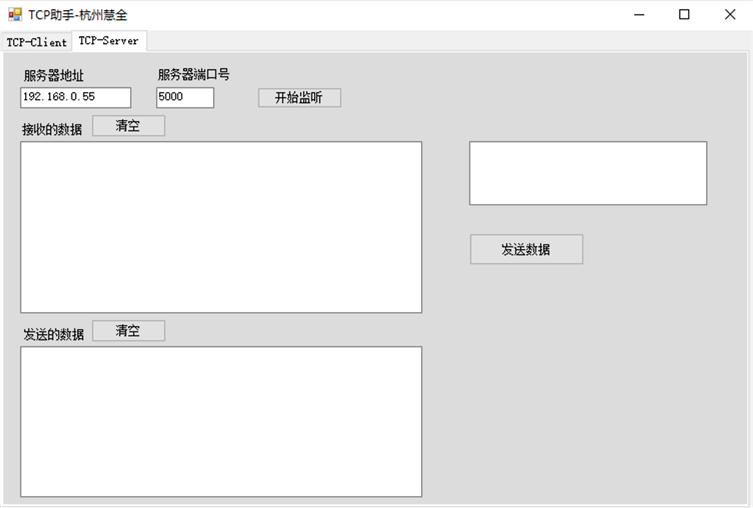Viewport: 753px width, 508px height.
Task: Minimize the TCP助手 window
Action: pos(638,15)
